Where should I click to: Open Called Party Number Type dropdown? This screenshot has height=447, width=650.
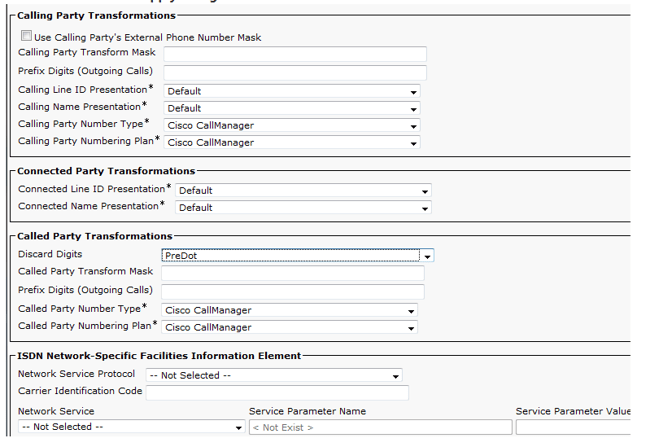pos(289,310)
